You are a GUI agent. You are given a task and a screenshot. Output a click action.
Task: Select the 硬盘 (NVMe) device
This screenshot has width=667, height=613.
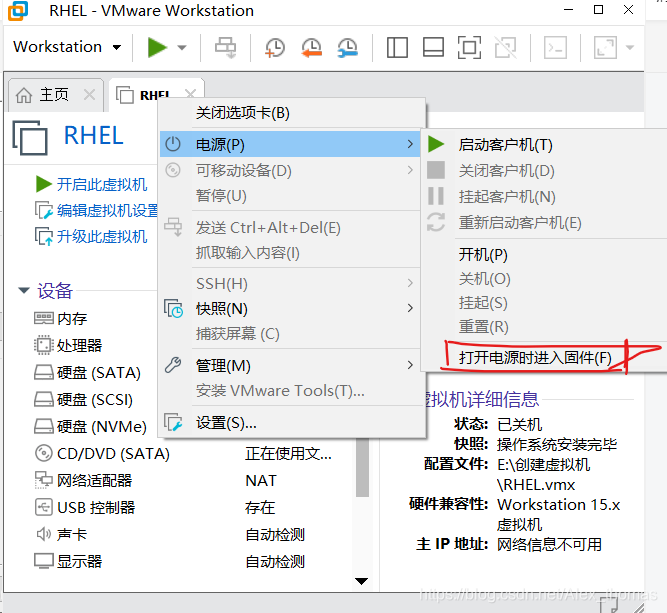tap(91, 426)
